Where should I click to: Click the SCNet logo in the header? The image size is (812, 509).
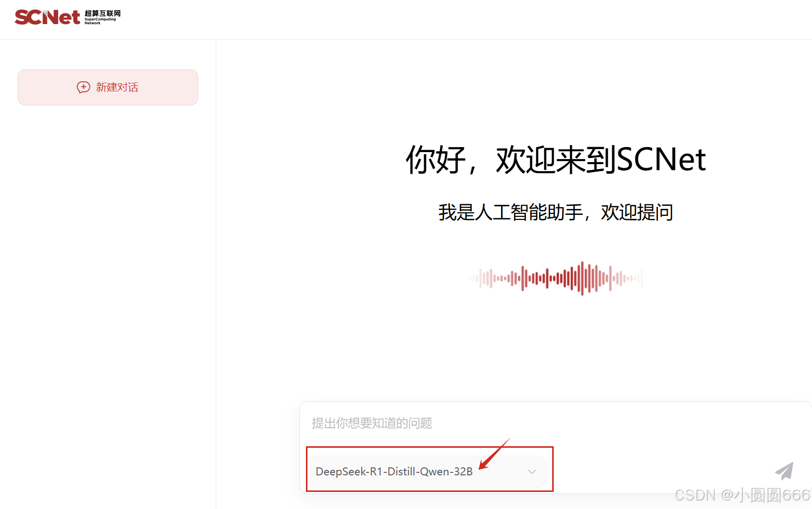click(x=67, y=17)
